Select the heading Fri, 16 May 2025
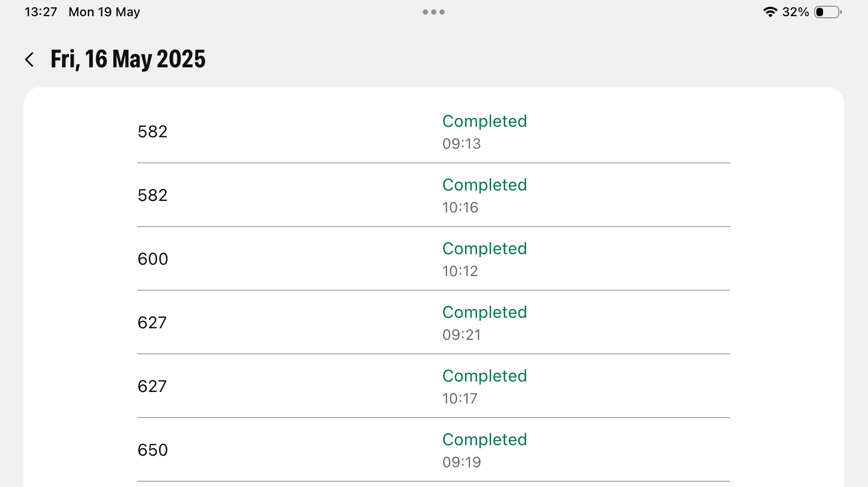This screenshot has width=868, height=487. 127,59
